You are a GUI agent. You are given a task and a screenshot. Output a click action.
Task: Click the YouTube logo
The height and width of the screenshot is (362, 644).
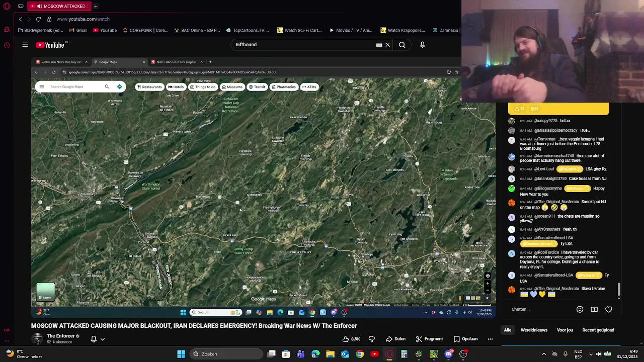point(50,45)
